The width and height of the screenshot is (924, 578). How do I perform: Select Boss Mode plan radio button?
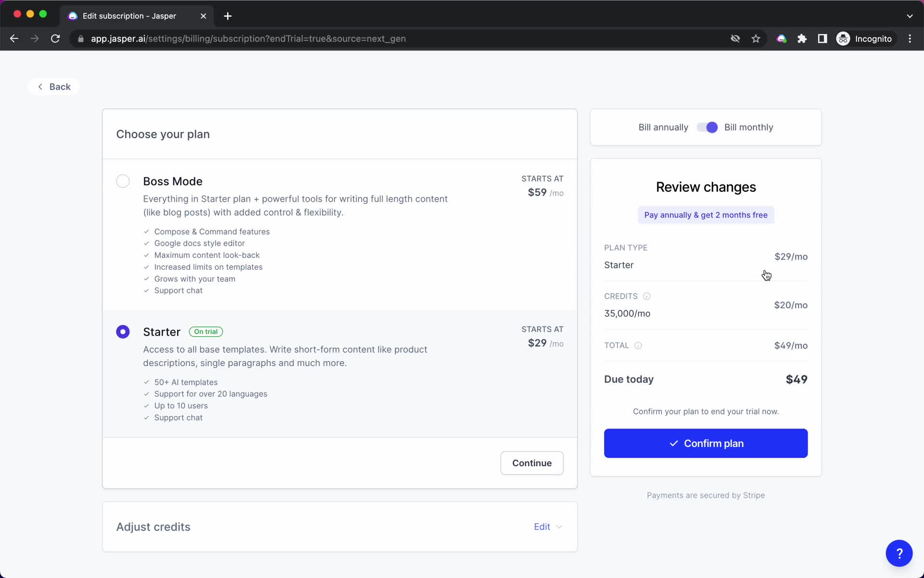click(122, 181)
